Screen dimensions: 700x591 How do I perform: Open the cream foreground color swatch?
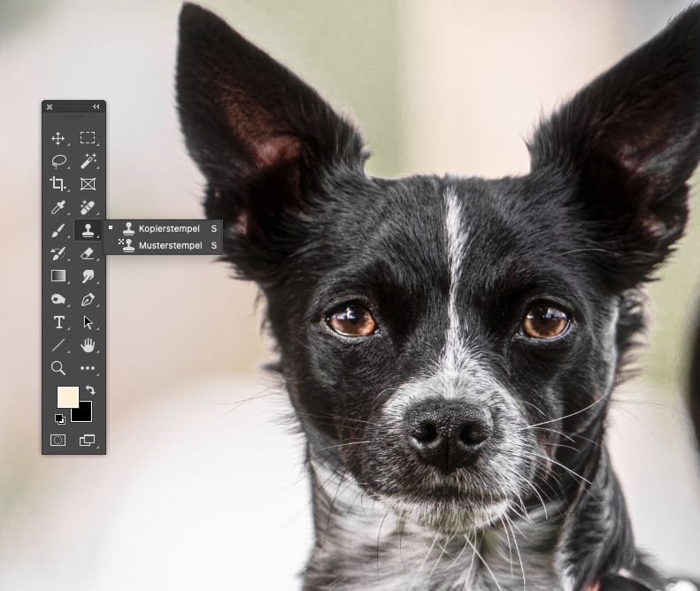coord(66,395)
